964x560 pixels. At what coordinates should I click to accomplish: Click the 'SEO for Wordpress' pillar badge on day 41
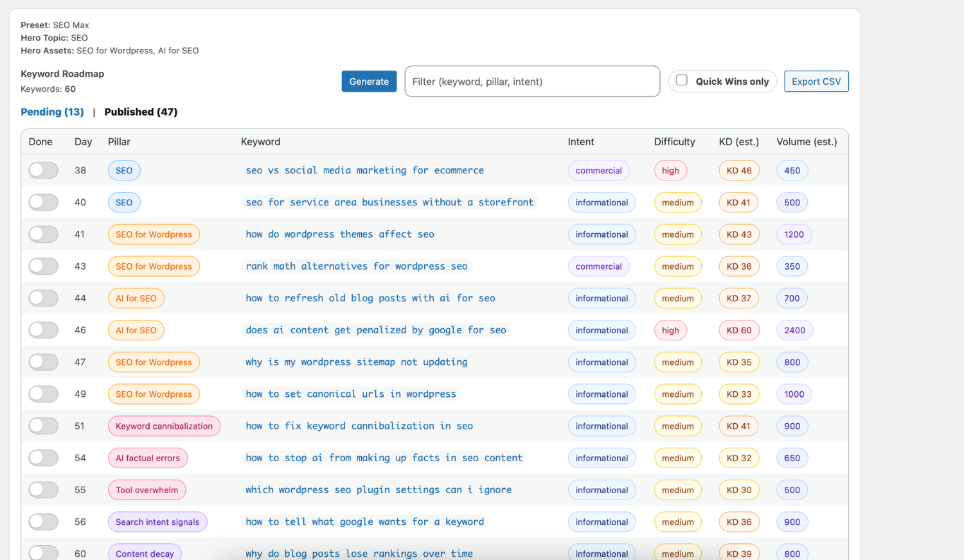click(154, 234)
